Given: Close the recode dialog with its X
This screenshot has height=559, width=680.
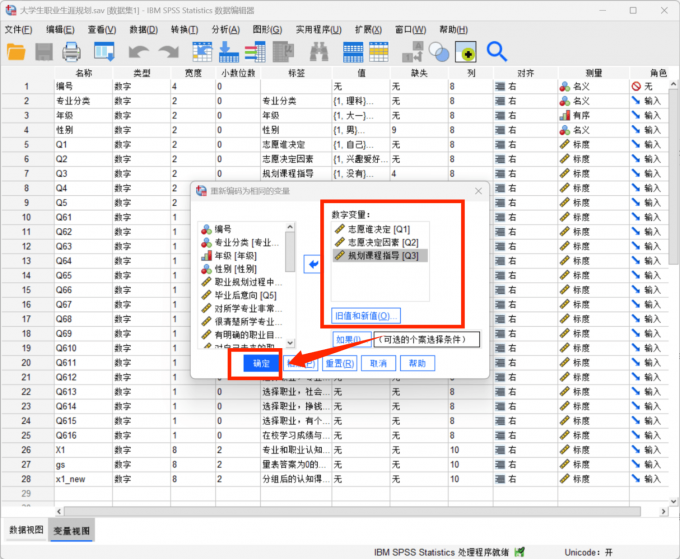Looking at the screenshot, I should 478,191.
